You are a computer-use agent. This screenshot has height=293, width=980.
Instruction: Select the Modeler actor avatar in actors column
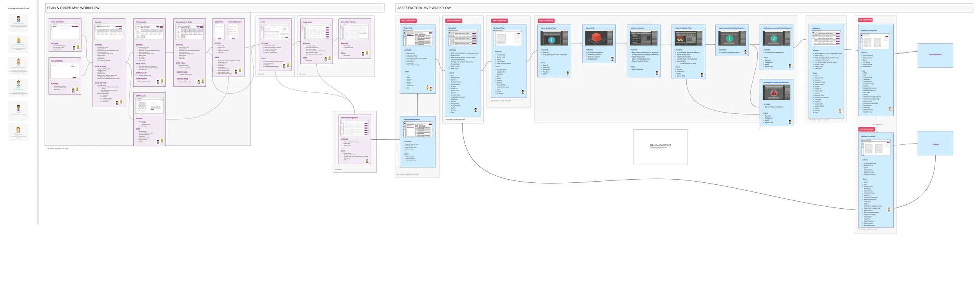click(x=18, y=107)
